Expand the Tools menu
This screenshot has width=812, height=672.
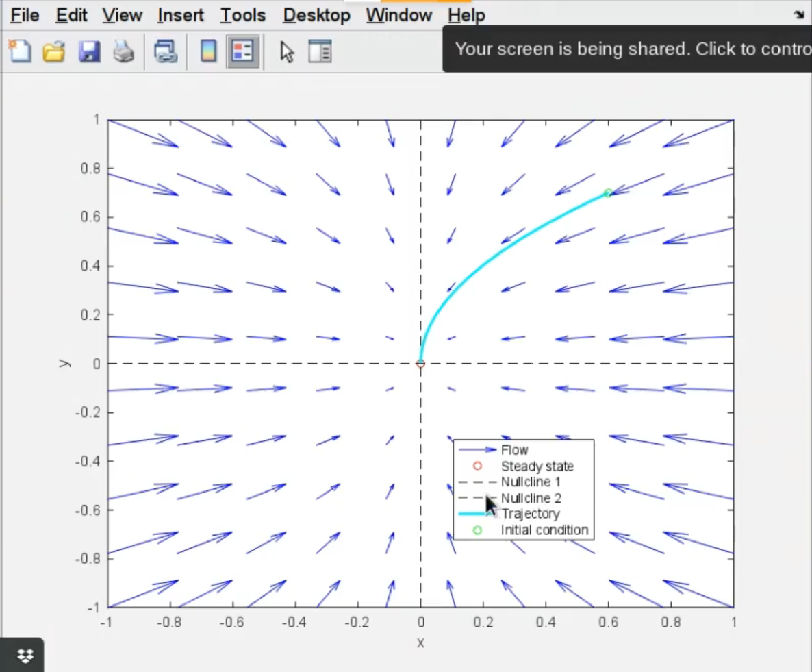pos(242,15)
